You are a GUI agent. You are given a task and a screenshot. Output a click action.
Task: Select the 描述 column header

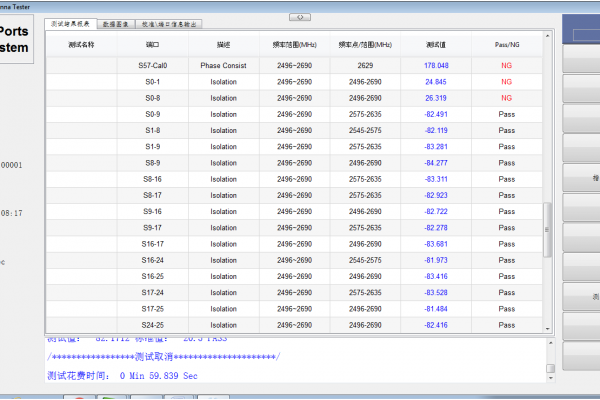[x=223, y=45]
